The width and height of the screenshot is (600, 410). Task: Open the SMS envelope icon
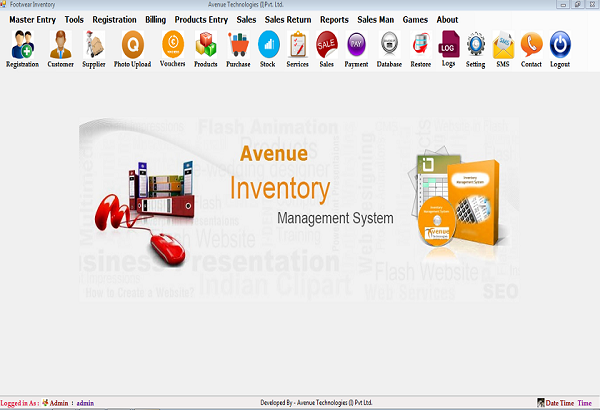[503, 49]
